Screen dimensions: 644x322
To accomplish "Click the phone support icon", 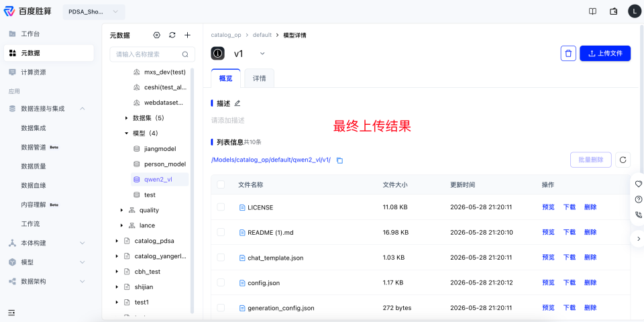I will pos(638,215).
